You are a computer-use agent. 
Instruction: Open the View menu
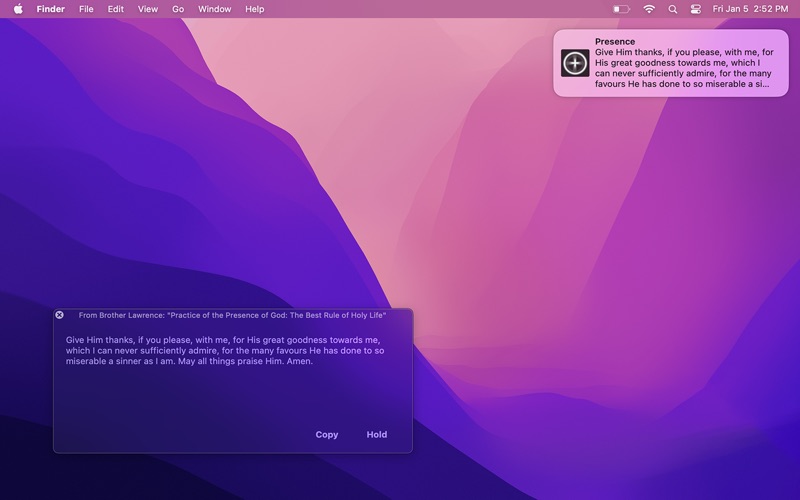click(147, 9)
